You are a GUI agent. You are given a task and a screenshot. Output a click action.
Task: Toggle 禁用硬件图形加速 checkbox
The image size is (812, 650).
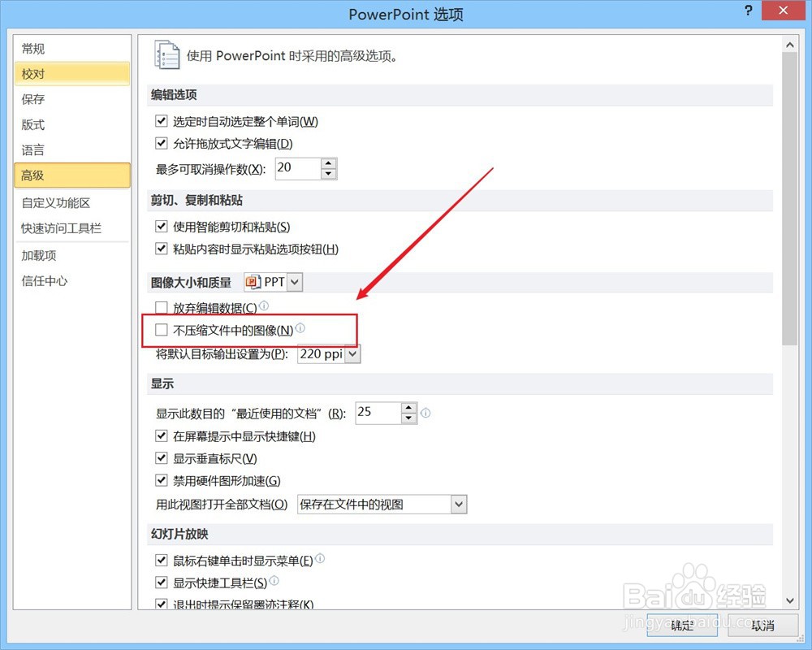[161, 480]
